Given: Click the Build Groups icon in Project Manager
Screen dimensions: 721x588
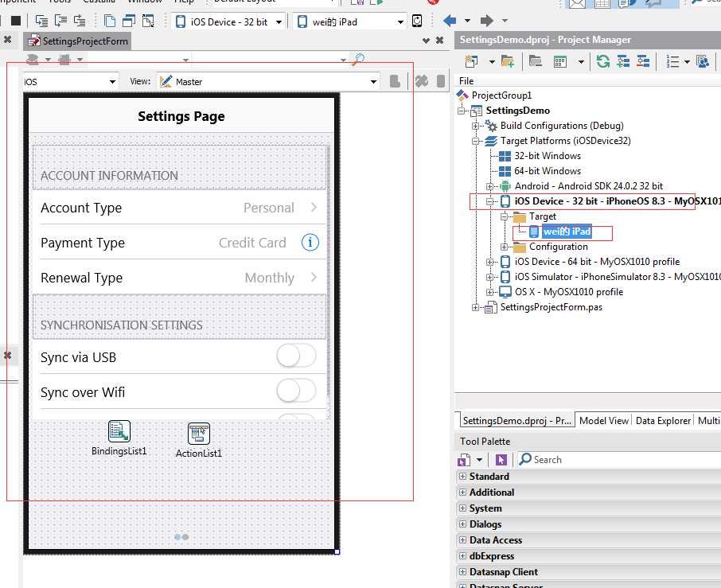Looking at the screenshot, I should pos(703,61).
